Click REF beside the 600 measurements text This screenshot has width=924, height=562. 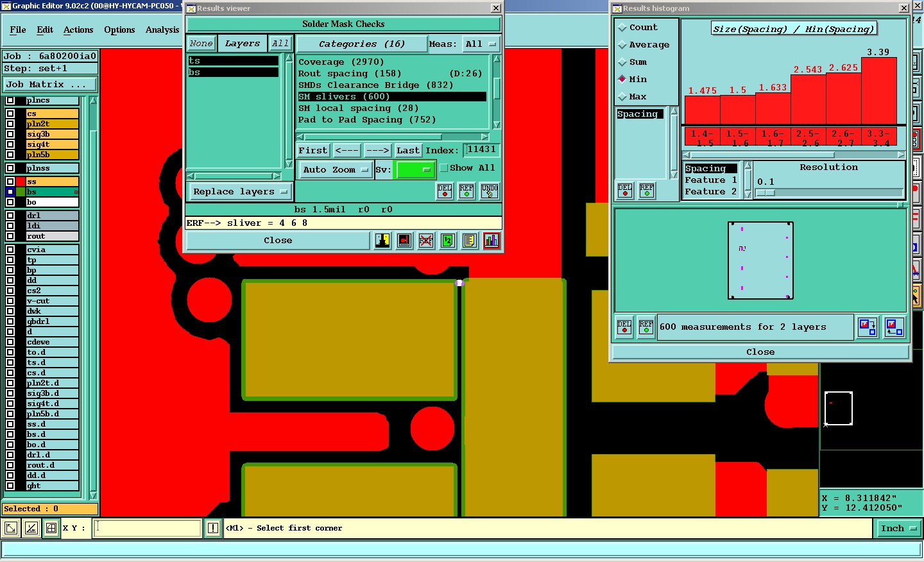pos(646,327)
